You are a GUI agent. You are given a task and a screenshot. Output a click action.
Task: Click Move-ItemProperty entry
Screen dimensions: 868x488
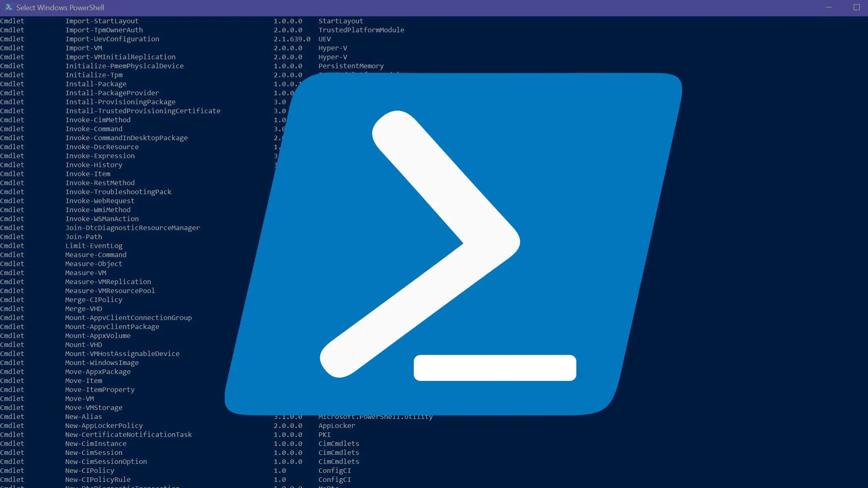(x=100, y=390)
